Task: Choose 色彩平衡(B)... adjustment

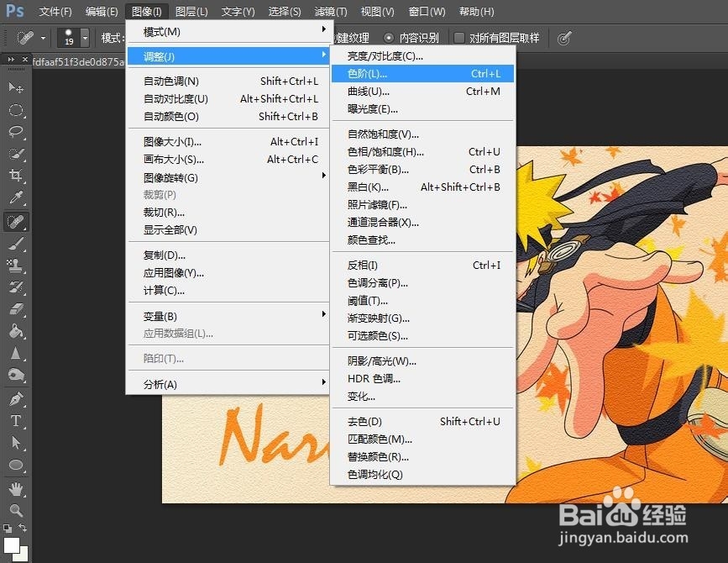Action: pyautogui.click(x=423, y=169)
